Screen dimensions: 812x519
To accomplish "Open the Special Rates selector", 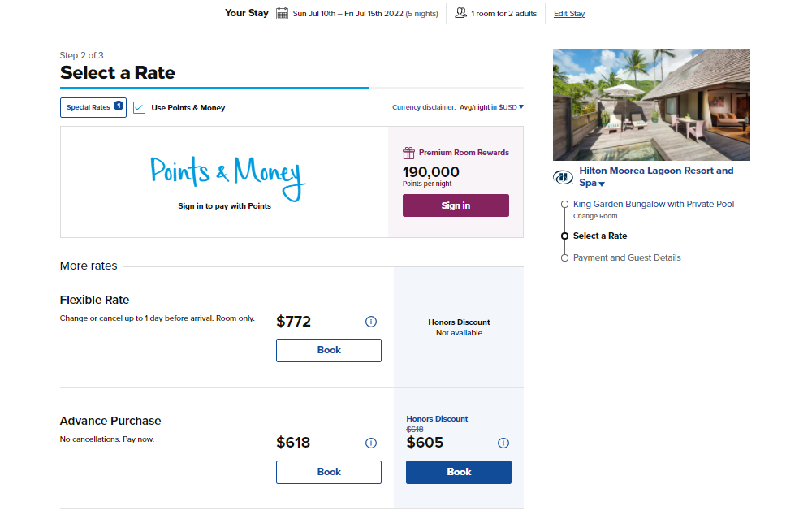I will [93, 106].
